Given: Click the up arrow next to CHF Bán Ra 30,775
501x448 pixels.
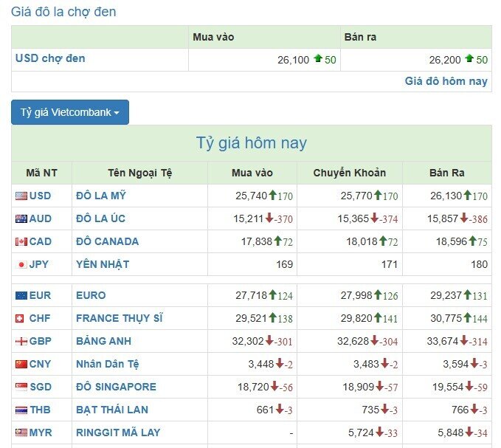Looking at the screenshot, I should click(468, 317).
